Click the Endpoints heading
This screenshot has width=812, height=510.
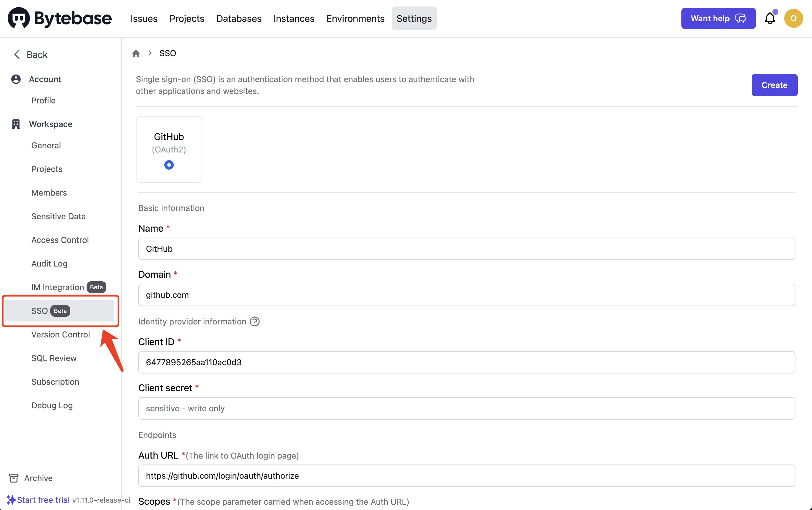tap(157, 435)
